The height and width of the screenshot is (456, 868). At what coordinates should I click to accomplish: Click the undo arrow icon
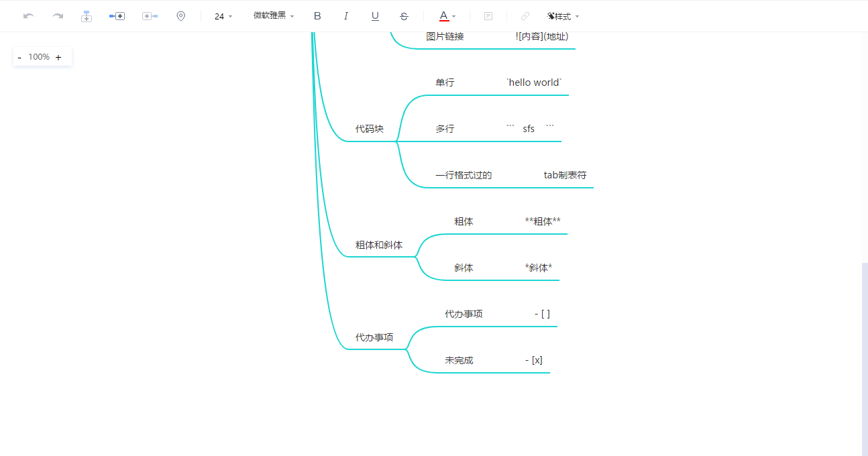28,16
